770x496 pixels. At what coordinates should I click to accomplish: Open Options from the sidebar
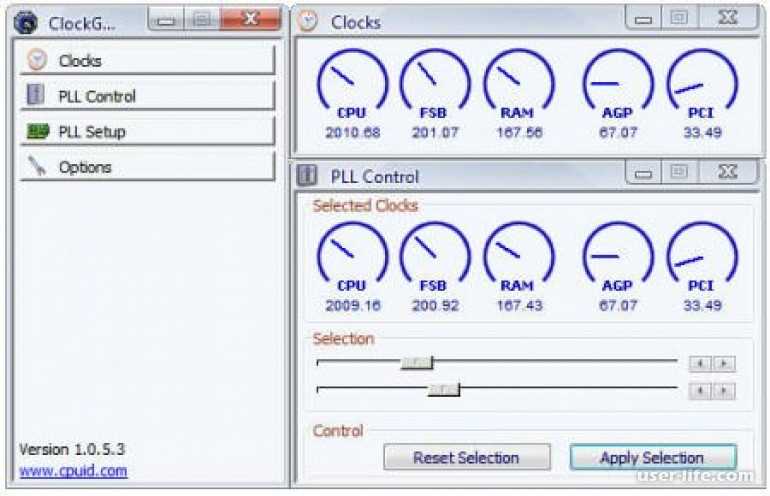(147, 167)
